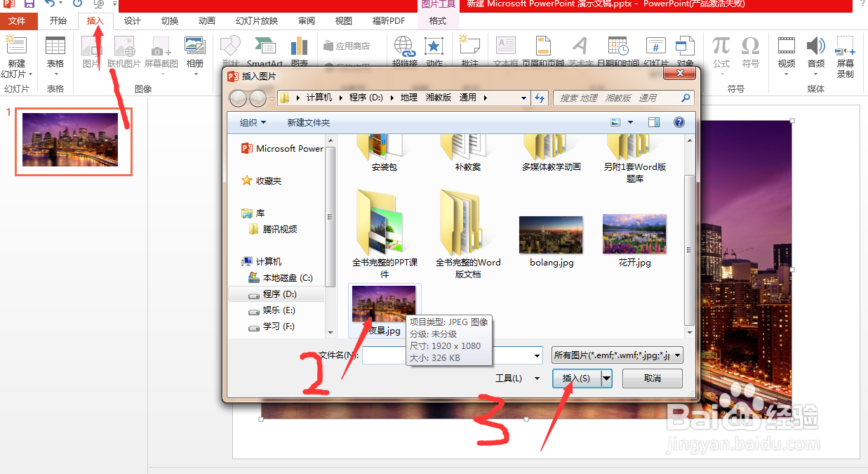Click the WordArt (艺术字) icon

point(580,46)
